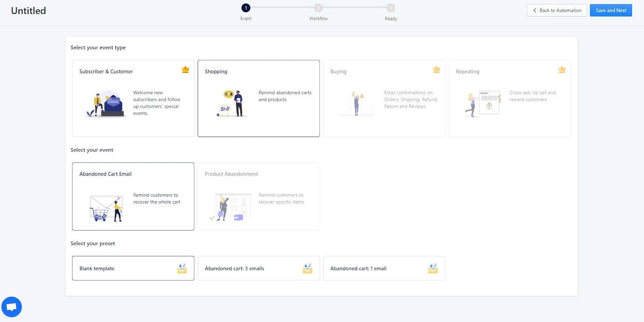Click the Untitled automation title
Viewport: 644px width, 322px height.
(29, 11)
